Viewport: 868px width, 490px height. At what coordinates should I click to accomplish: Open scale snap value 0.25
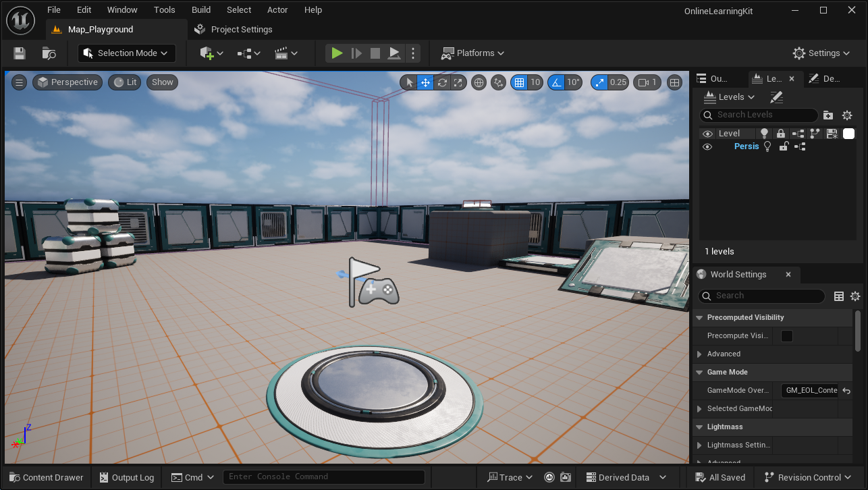(x=618, y=82)
